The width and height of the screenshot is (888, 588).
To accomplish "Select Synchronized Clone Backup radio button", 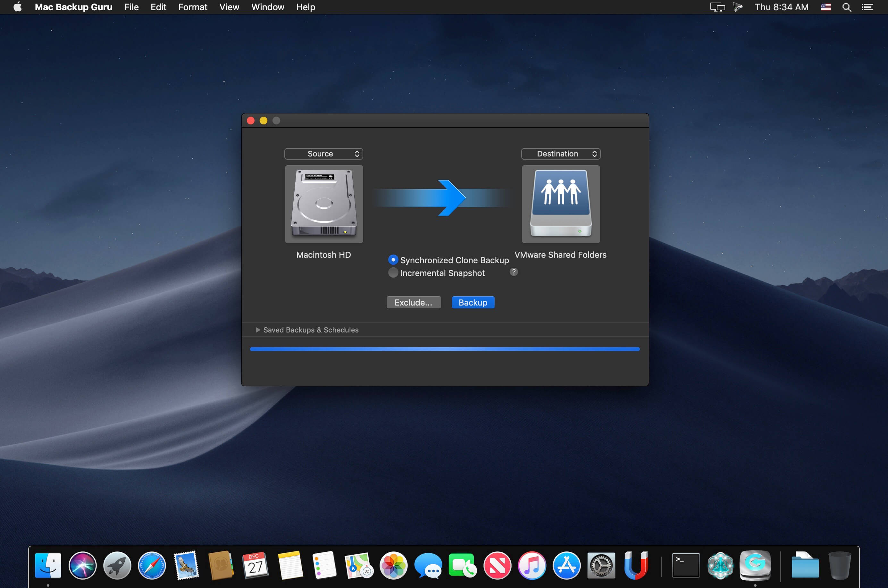I will pos(392,259).
